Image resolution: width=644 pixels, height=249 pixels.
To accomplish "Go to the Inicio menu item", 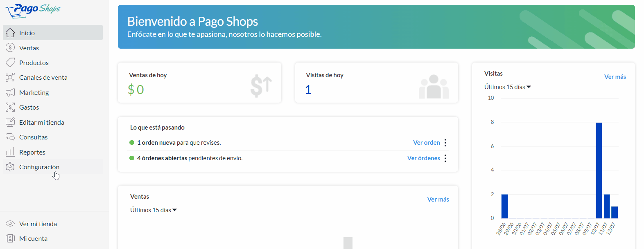I will pos(53,33).
